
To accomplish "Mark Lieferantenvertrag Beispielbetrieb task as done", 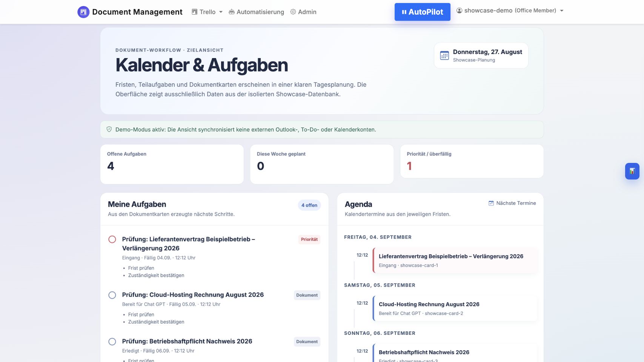I will 112,239.
